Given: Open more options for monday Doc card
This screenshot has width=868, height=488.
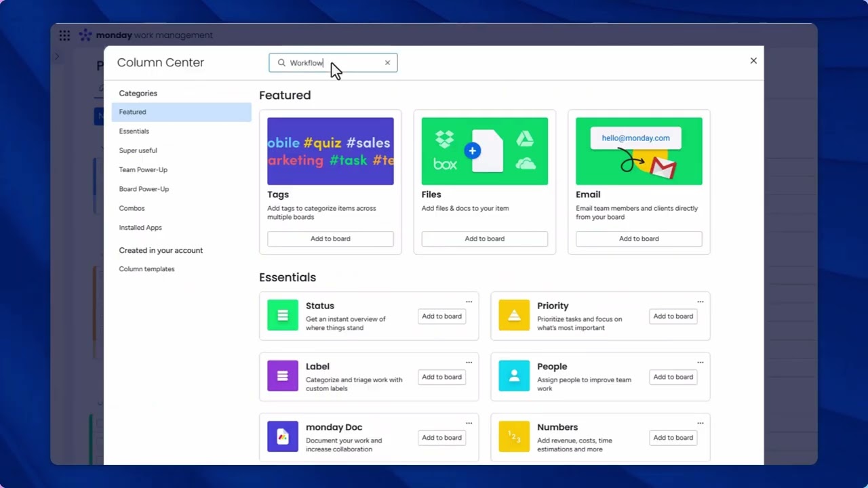Looking at the screenshot, I should 469,423.
